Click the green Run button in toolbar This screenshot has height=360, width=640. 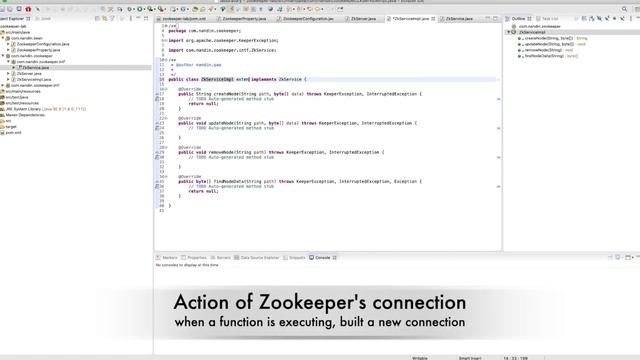[140, 9]
